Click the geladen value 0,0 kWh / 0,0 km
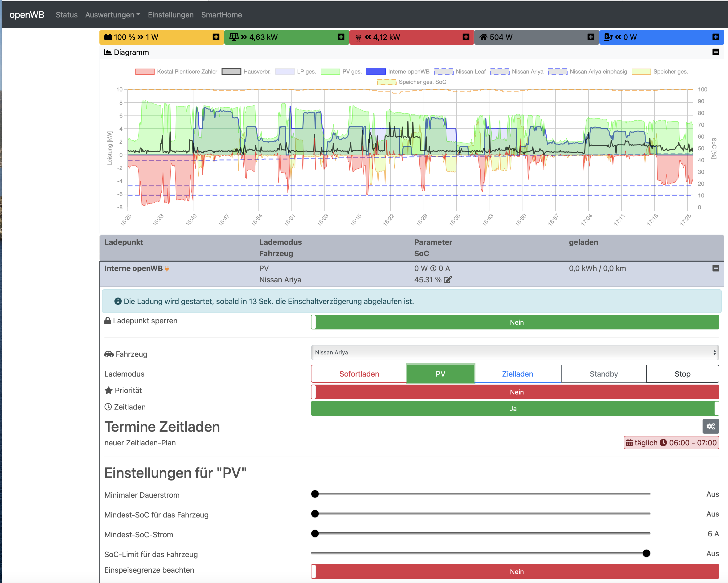 click(597, 269)
